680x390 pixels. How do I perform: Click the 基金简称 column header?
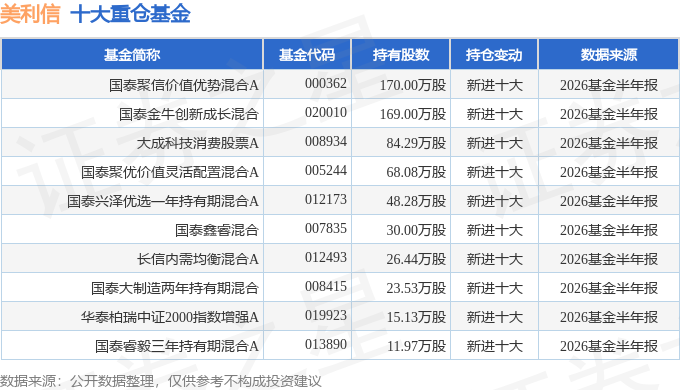click(132, 55)
